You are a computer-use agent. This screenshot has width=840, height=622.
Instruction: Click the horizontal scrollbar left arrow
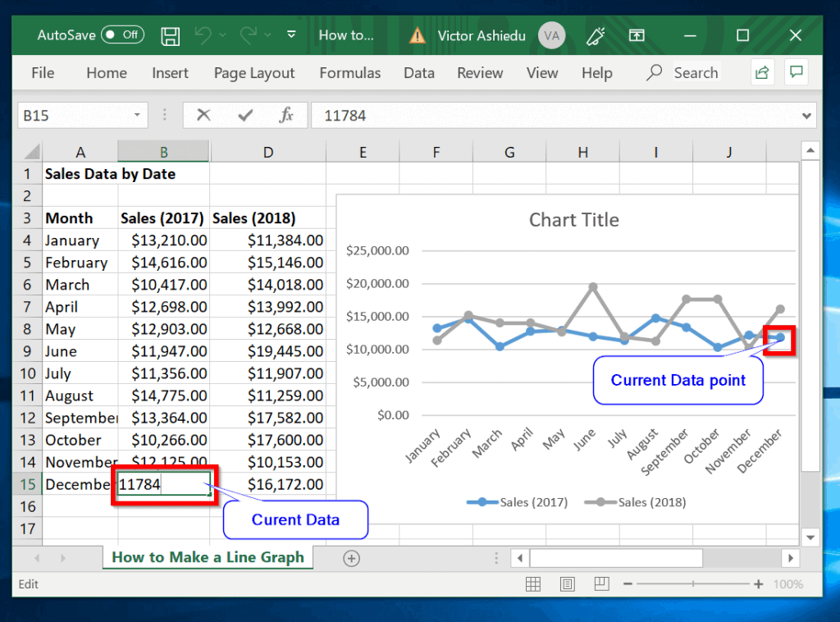[x=519, y=558]
